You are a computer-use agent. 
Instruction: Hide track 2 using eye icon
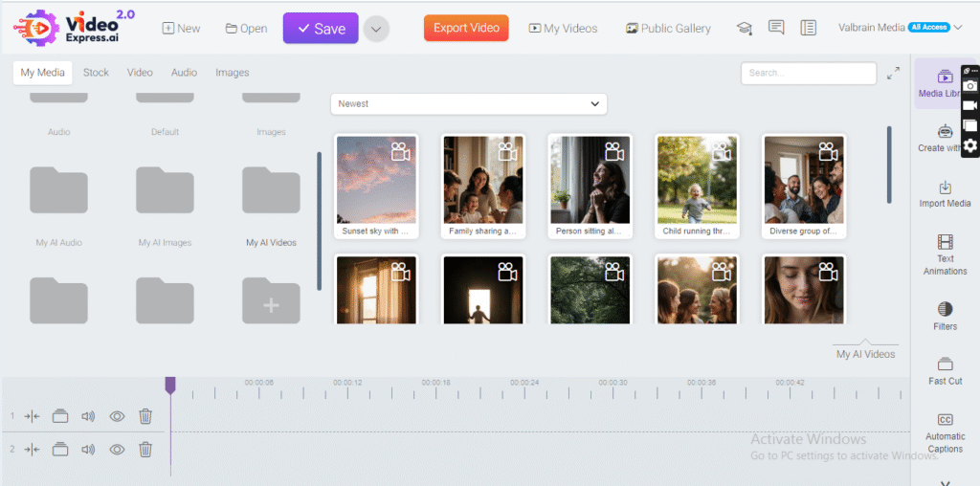(x=118, y=449)
